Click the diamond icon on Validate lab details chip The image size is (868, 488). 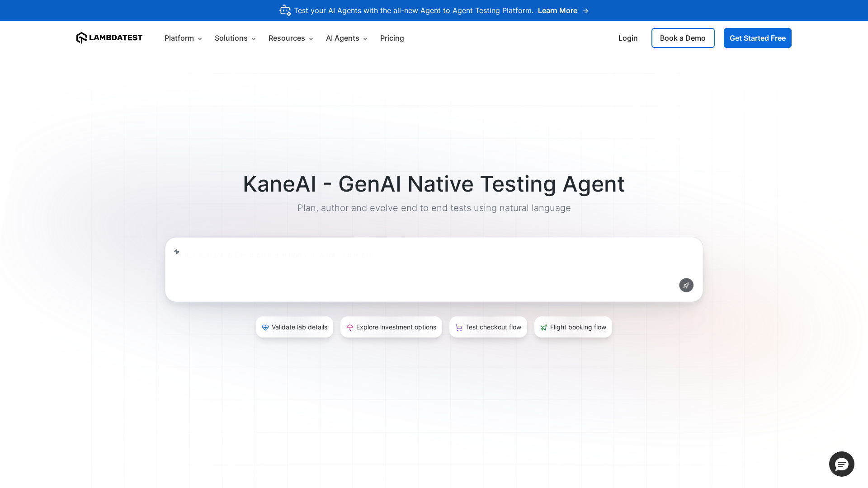[x=265, y=327]
